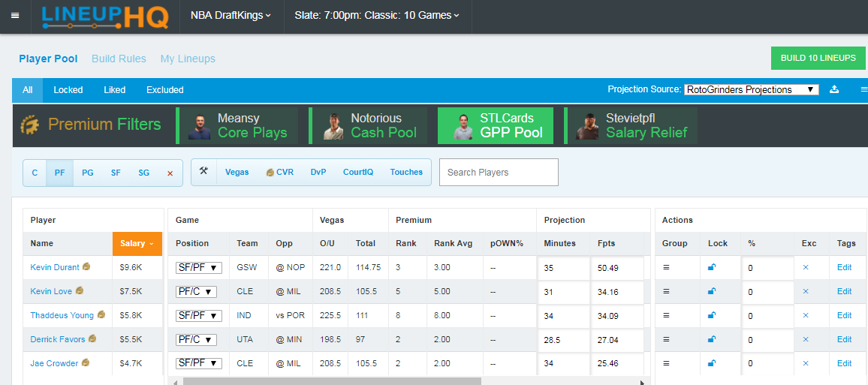This screenshot has width=868, height=385.
Task: Lock Kevin Love into lineups
Action: click(712, 291)
